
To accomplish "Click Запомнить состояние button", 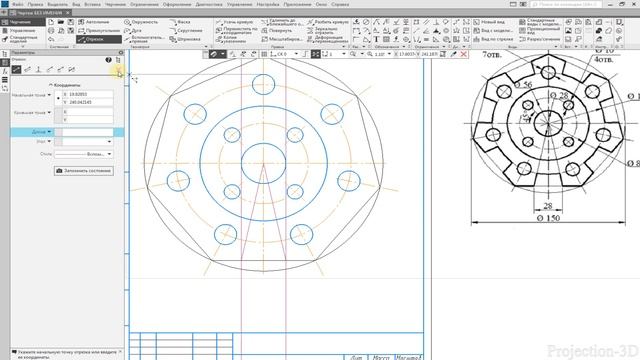I will point(84,171).
